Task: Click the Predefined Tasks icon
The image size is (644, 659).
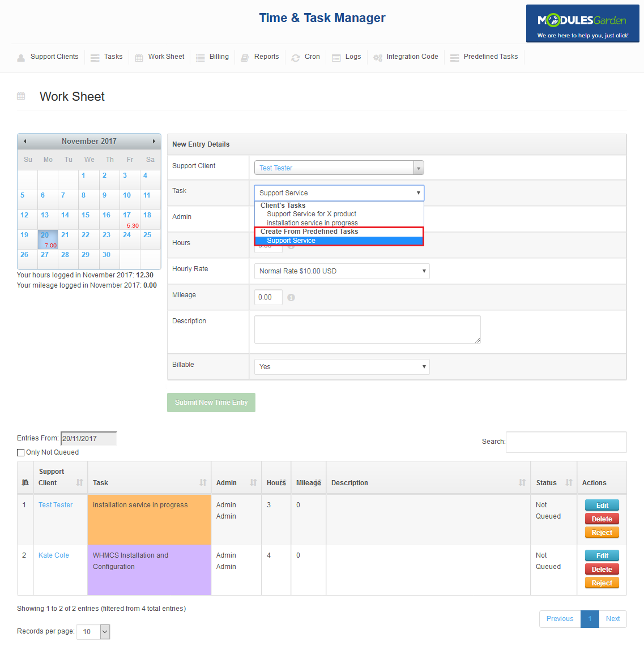Action: [x=454, y=58]
